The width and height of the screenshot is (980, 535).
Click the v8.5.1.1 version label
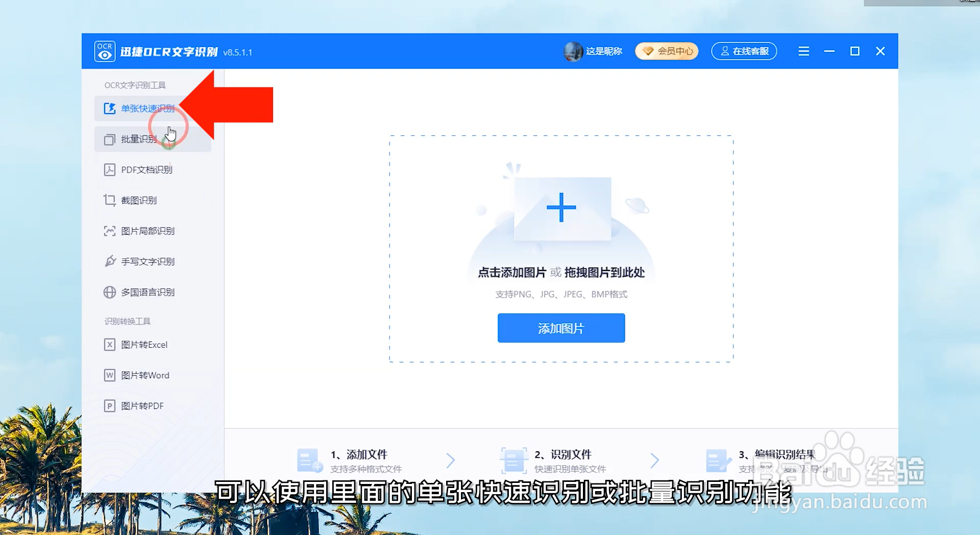[x=238, y=52]
